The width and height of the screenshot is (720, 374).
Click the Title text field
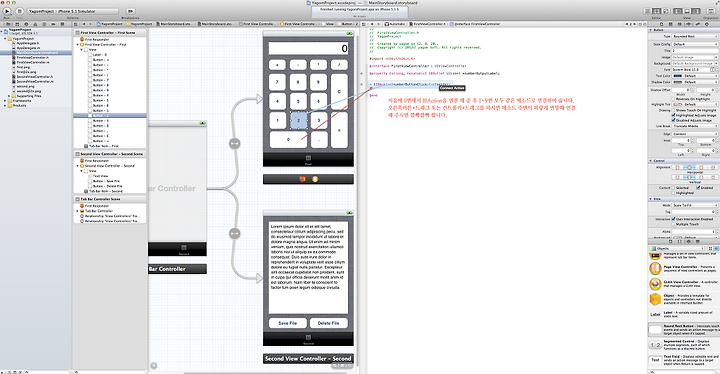point(695,51)
